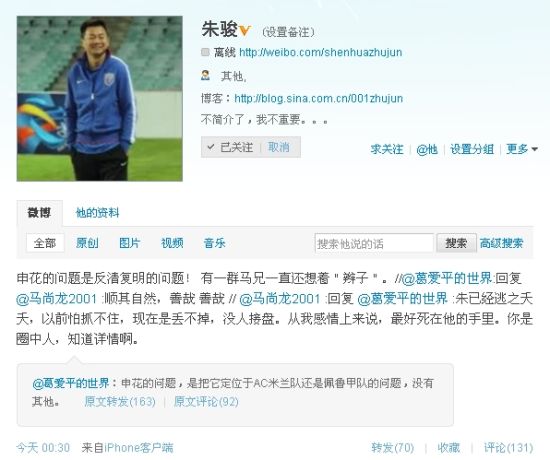Screen dimensions: 550x460
Task: Filter posts by 图片
Action: [x=129, y=243]
